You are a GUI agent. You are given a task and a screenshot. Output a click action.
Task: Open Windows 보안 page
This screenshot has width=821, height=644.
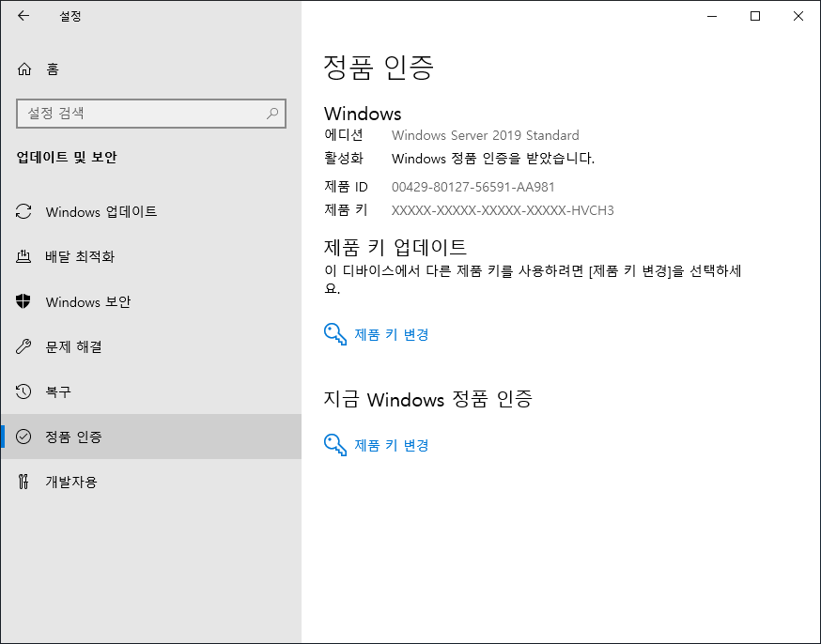point(151,301)
